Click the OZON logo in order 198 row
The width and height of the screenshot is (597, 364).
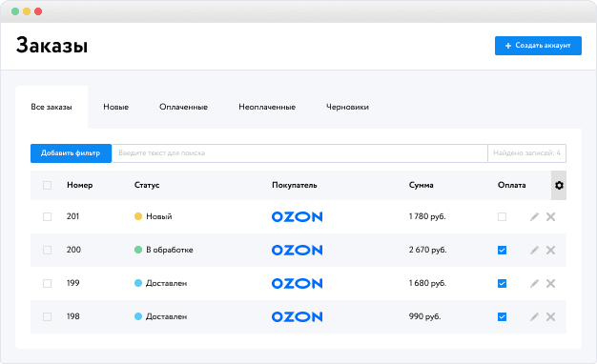tap(297, 317)
